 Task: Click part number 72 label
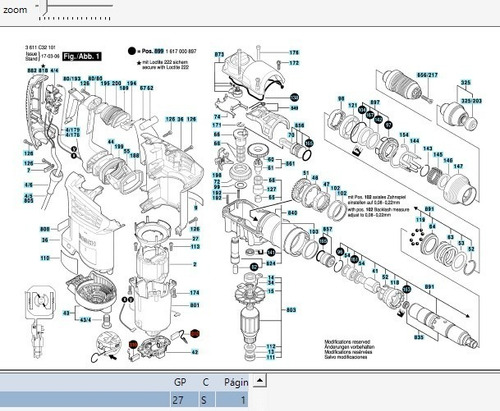(217, 182)
